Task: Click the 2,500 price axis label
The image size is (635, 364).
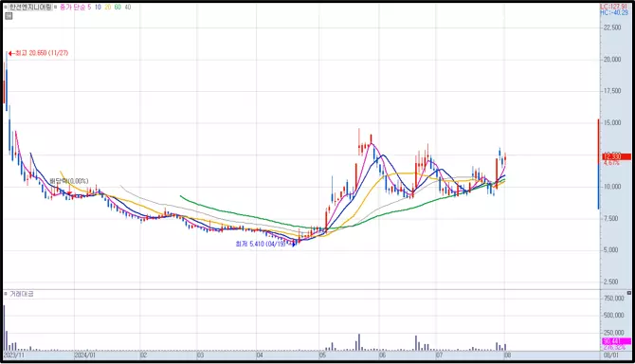Action: (x=612, y=282)
